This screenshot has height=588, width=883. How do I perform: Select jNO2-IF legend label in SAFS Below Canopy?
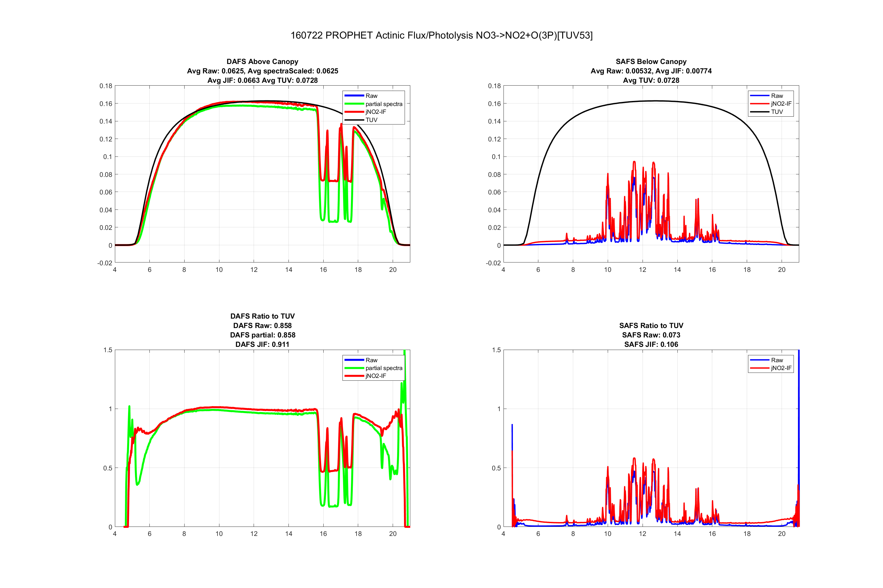[781, 104]
